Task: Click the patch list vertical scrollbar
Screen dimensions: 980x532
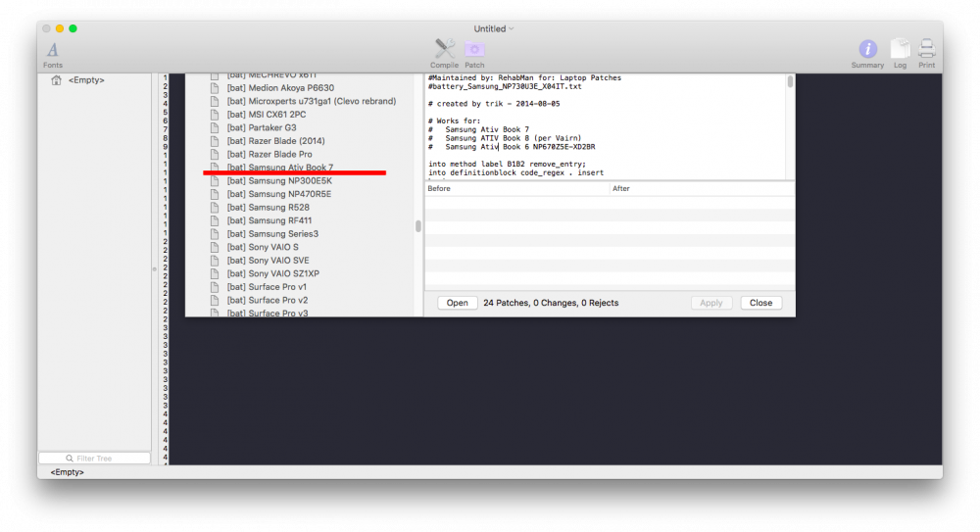Action: click(418, 225)
